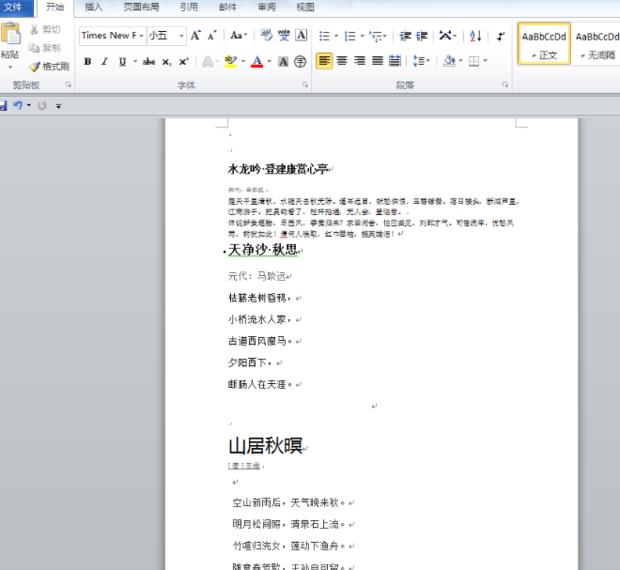
Task: Select the 正文 style
Action: point(544,44)
